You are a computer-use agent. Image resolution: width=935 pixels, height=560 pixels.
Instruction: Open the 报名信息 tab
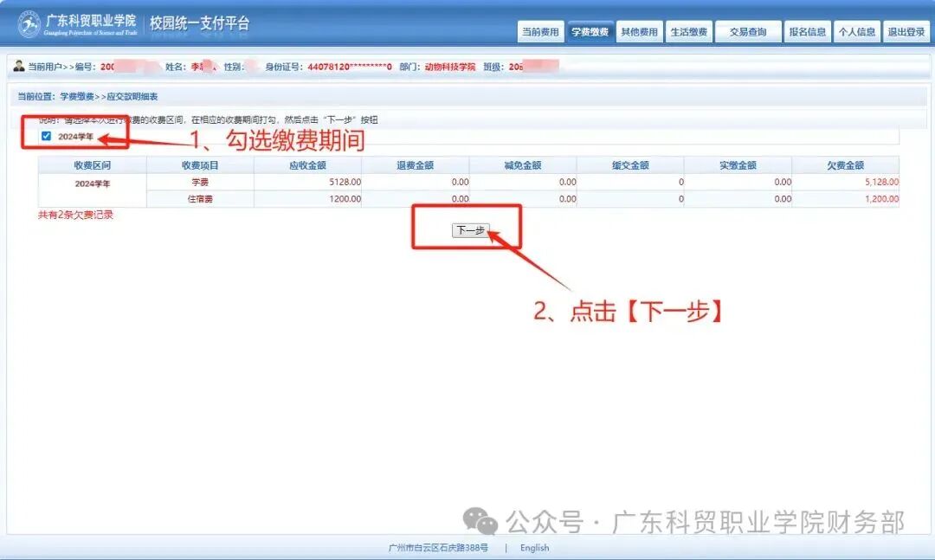click(x=807, y=30)
